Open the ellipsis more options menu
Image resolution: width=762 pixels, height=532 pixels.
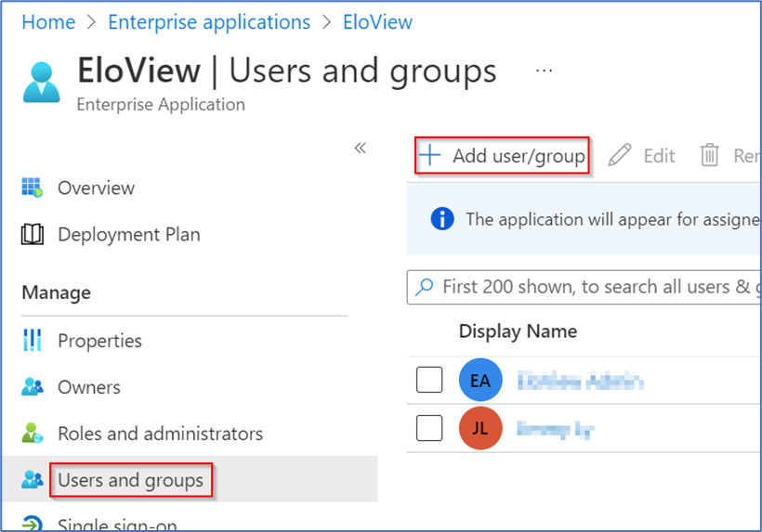tap(544, 71)
